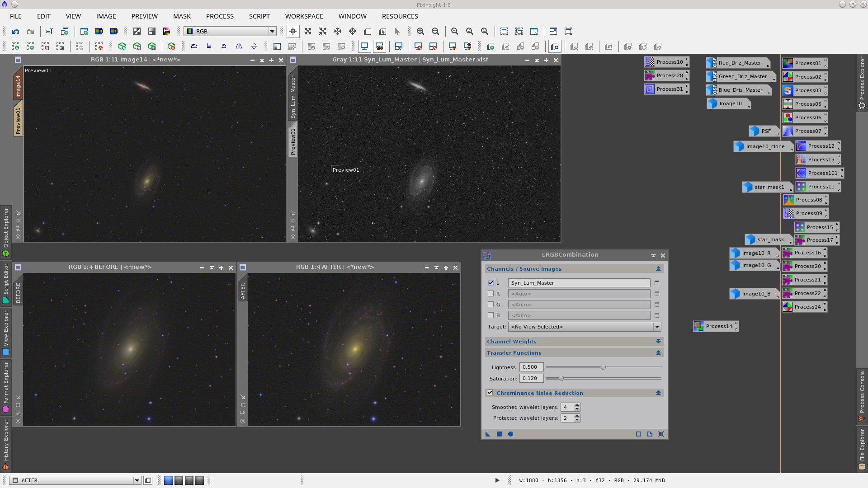Click the Saturation slider handle
The width and height of the screenshot is (868, 488).
coord(561,378)
